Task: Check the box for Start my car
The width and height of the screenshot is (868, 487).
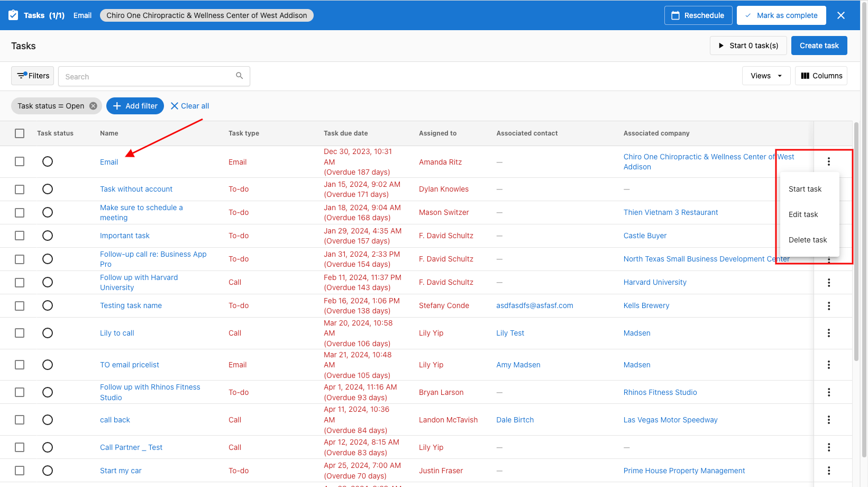Action: (20, 471)
